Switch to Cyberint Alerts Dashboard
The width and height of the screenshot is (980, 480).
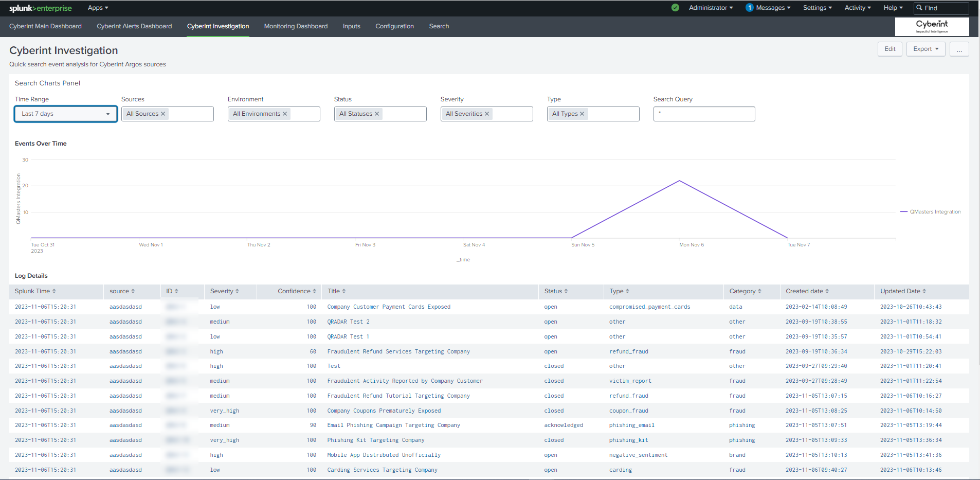(134, 26)
